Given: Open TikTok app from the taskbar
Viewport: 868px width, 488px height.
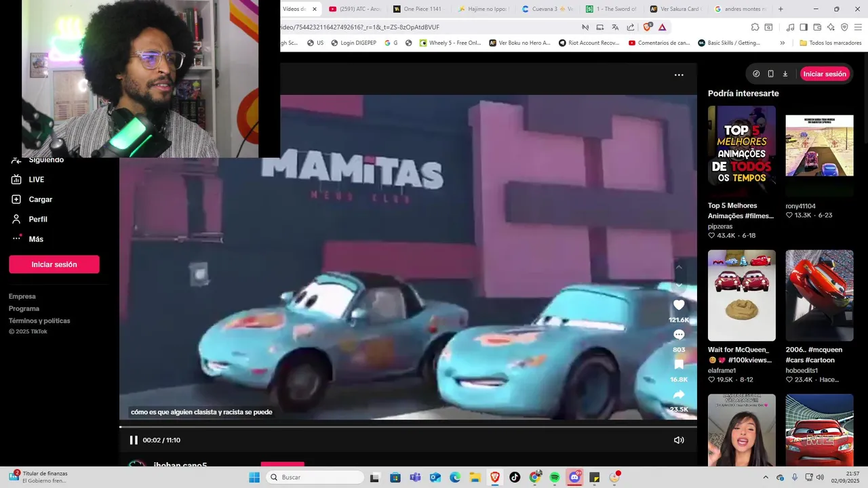Looking at the screenshot, I should point(515,477).
